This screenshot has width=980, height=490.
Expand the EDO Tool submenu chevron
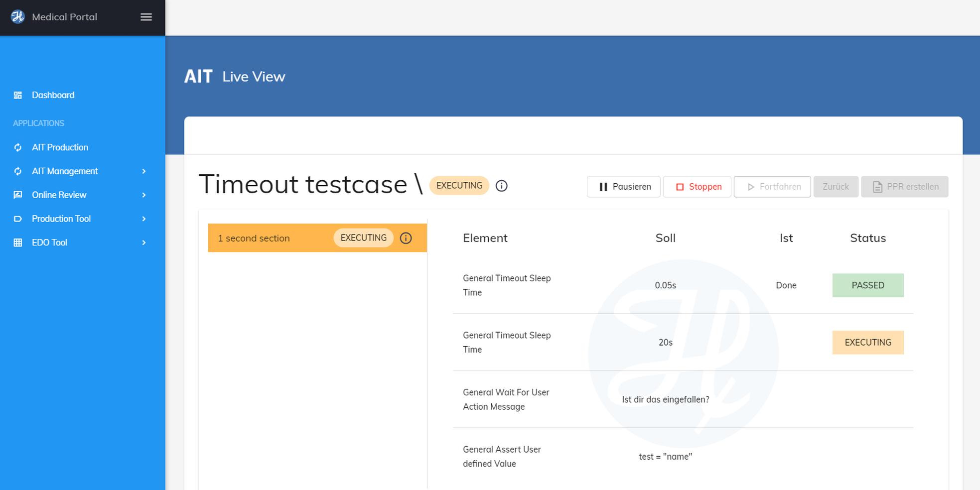[x=144, y=243]
